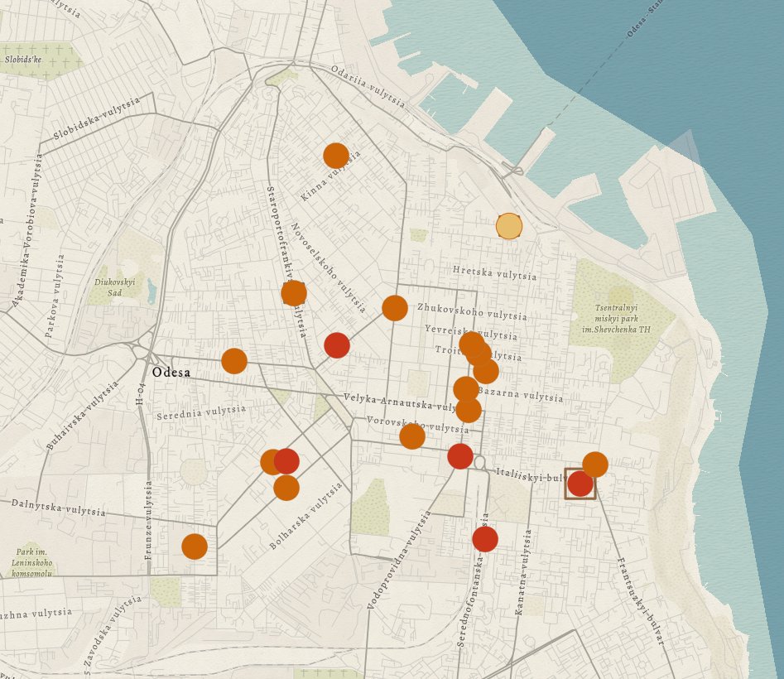Click the Frantsuzkyi bulvar label
Screen dimensions: 784x679
641,601
